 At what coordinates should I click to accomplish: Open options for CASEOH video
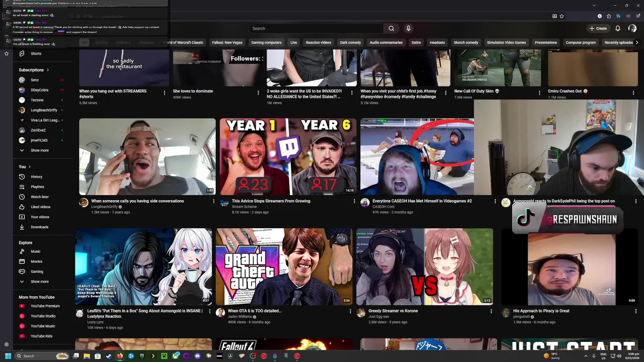[x=495, y=202]
